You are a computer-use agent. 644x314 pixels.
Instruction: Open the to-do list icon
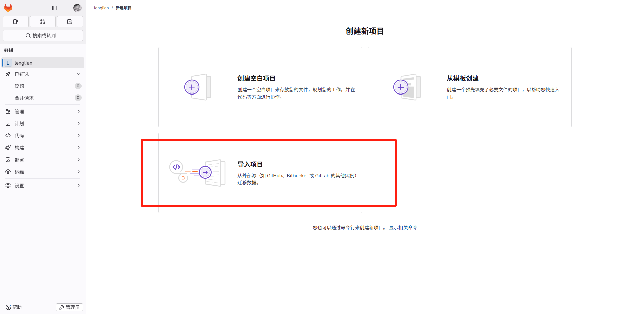tap(70, 21)
